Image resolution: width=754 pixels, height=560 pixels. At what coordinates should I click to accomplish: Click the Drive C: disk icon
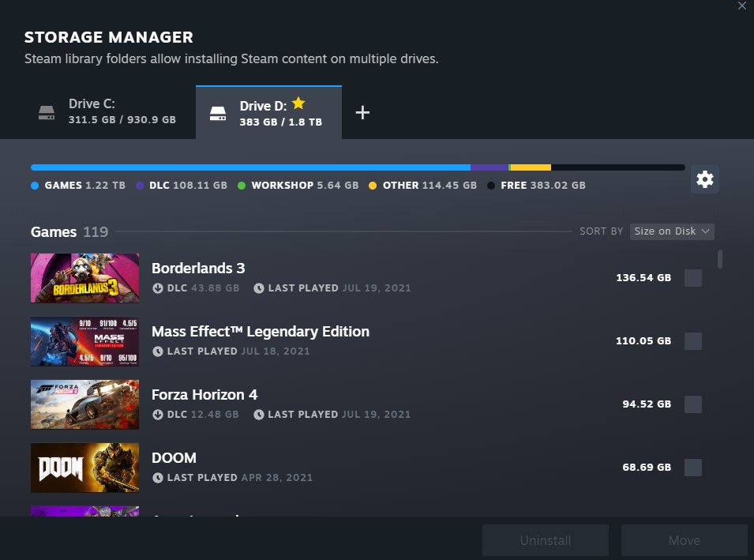(47, 113)
